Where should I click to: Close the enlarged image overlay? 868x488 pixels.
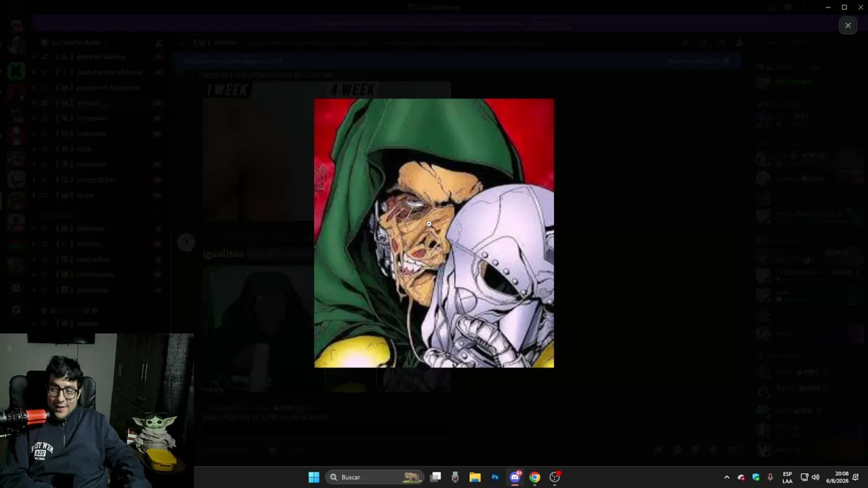point(848,25)
